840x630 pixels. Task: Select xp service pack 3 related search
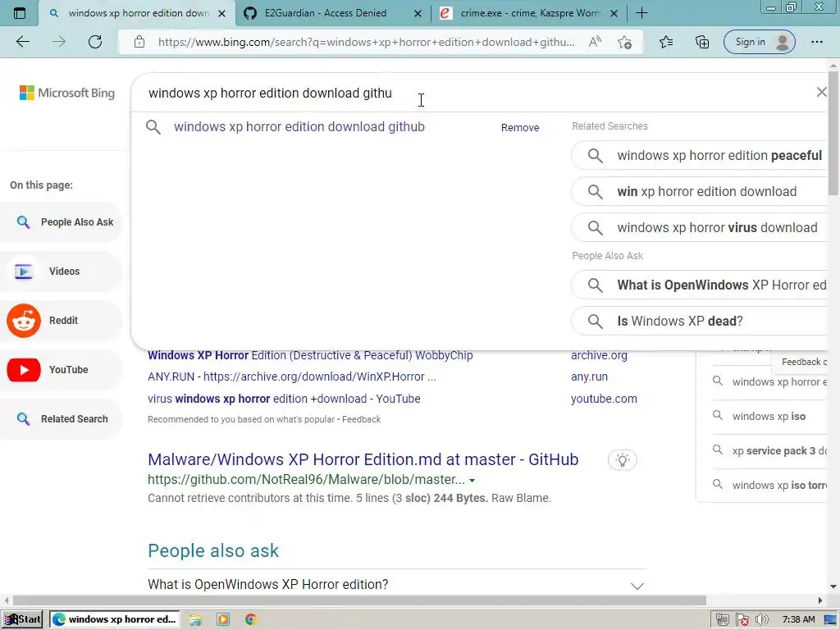[779, 450]
